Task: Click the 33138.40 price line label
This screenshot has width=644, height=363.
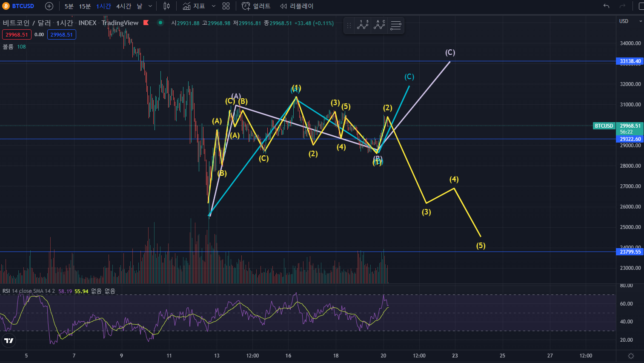Action: tap(630, 61)
